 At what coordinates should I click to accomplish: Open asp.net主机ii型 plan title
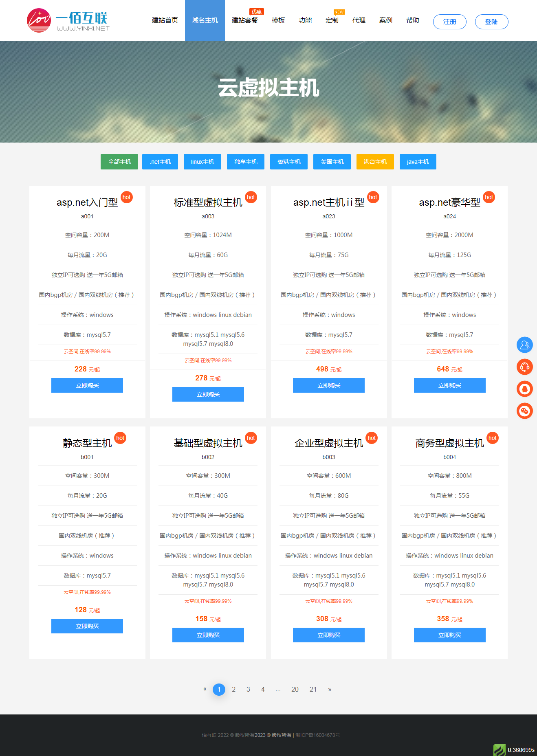pyautogui.click(x=329, y=202)
